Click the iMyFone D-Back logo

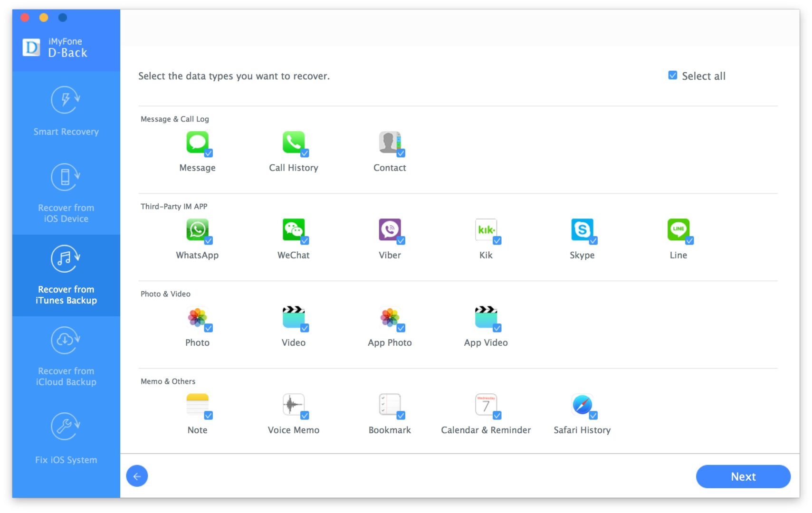31,47
